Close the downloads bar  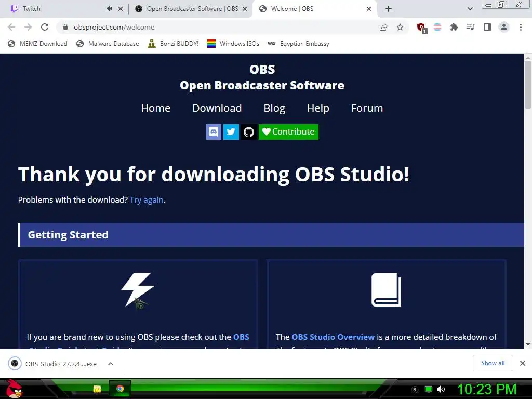tap(523, 363)
